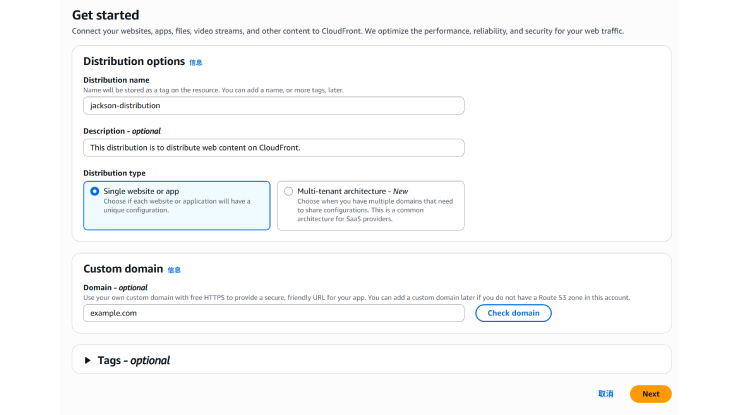This screenshot has width=739, height=415.
Task: Focus the Distribution name field containing jackson-distribution
Action: (x=273, y=105)
